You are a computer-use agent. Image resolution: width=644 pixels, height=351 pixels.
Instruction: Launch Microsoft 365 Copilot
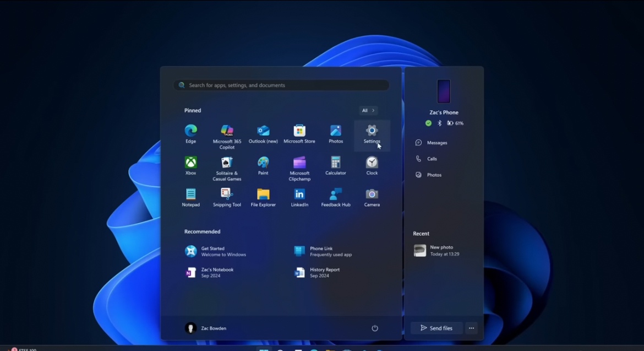(227, 137)
